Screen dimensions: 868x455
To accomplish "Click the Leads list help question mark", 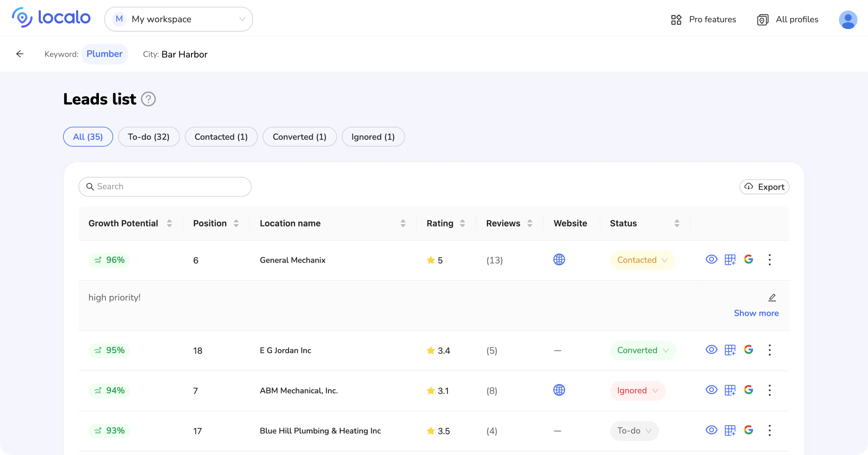I will [x=148, y=99].
